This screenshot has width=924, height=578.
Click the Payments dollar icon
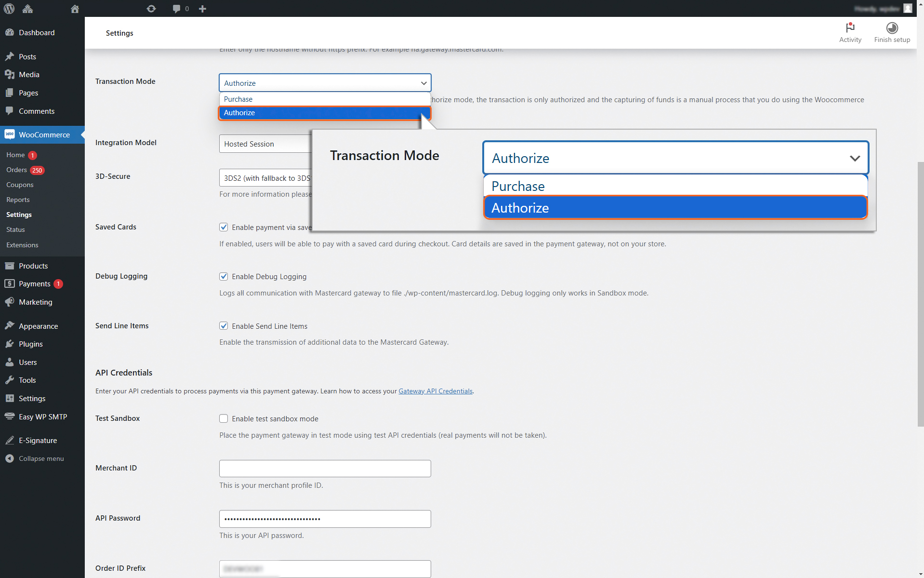(x=10, y=283)
